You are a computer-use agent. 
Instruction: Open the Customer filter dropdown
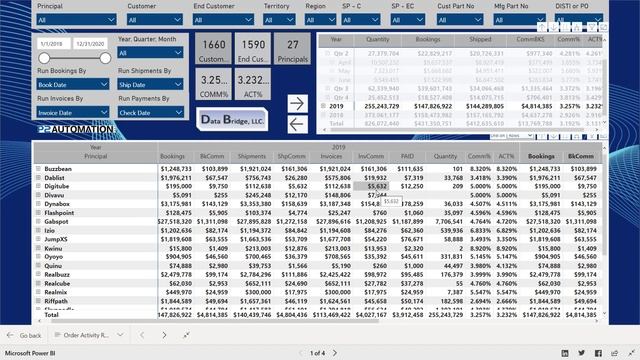point(155,20)
